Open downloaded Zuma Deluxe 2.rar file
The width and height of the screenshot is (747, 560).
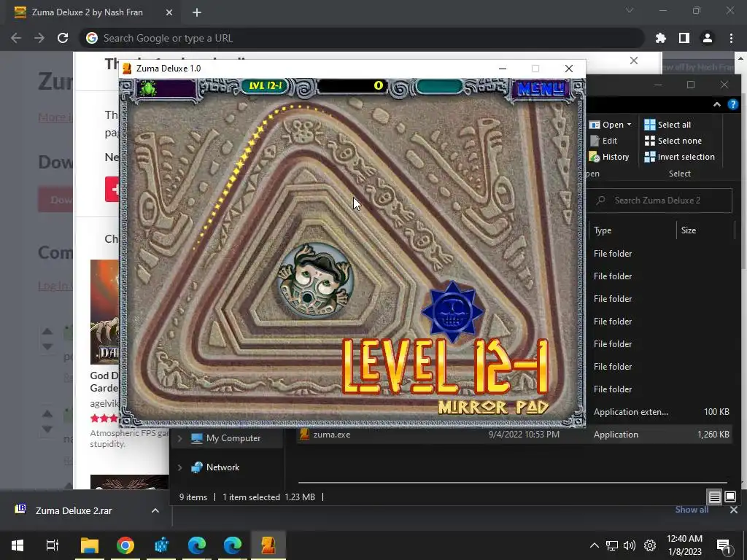[74, 510]
